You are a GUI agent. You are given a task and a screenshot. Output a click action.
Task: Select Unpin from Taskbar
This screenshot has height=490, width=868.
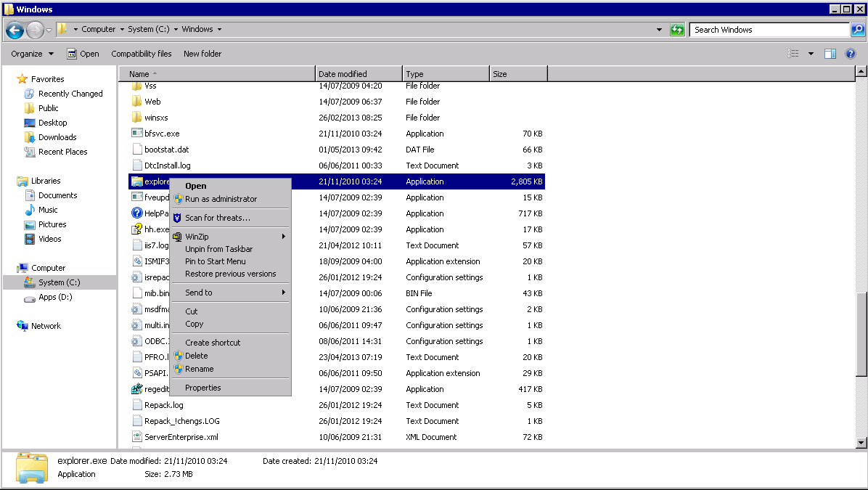tap(230, 249)
